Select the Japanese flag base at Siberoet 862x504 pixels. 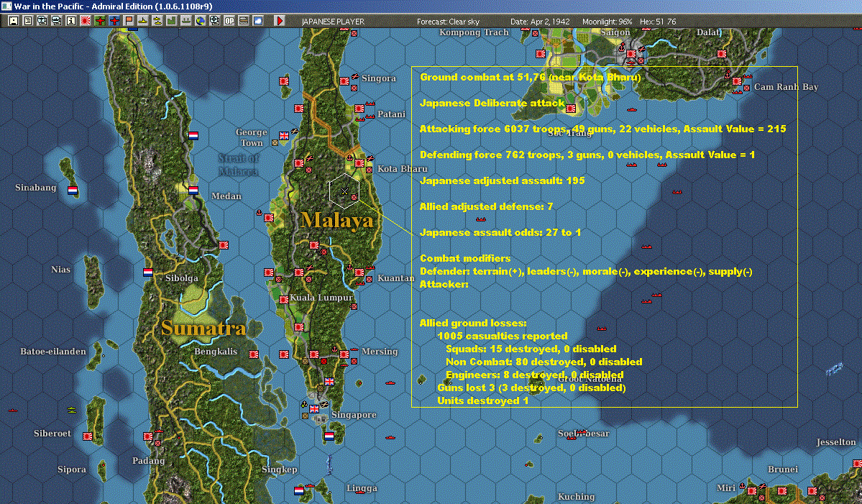[x=88, y=436]
